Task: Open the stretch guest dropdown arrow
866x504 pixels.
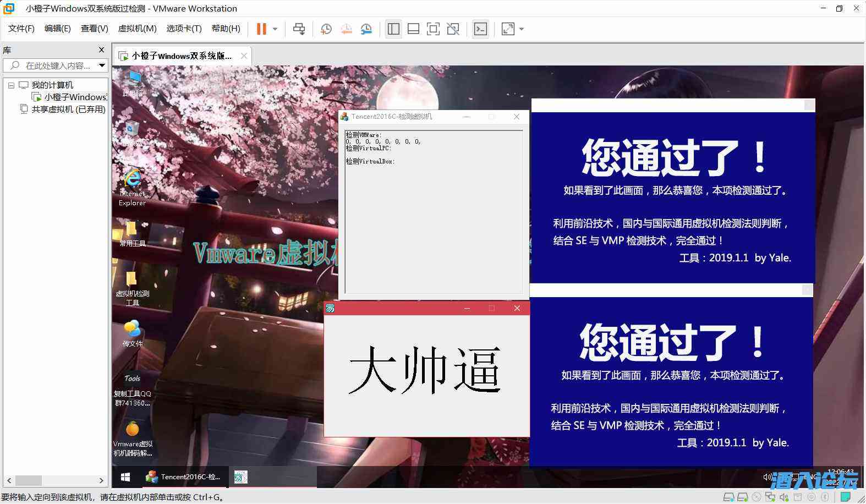Action: (x=522, y=29)
